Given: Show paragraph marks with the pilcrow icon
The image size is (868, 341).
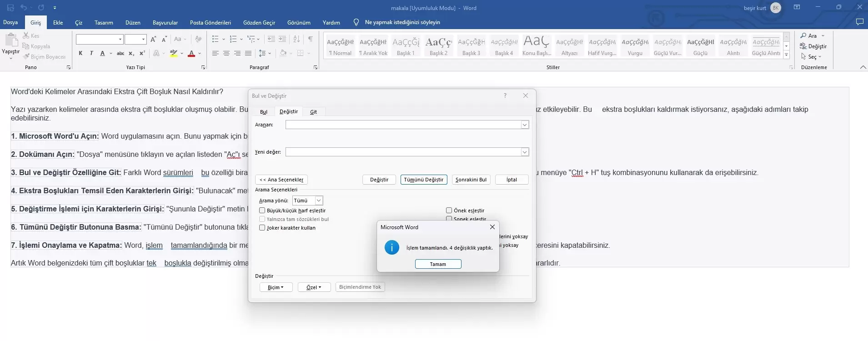Looking at the screenshot, I should [310, 39].
